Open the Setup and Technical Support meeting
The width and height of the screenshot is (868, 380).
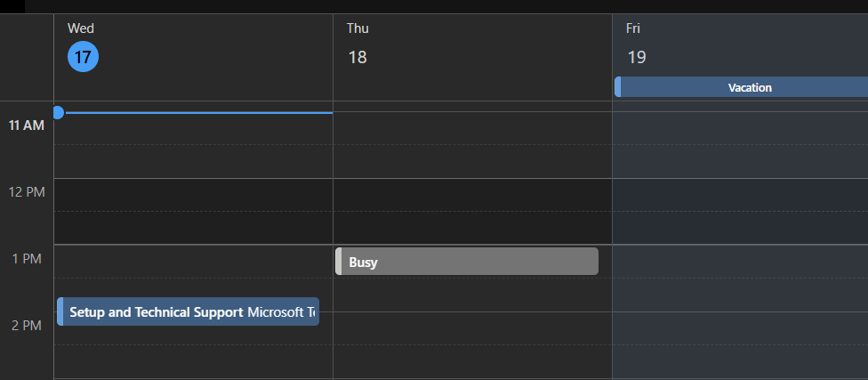189,311
